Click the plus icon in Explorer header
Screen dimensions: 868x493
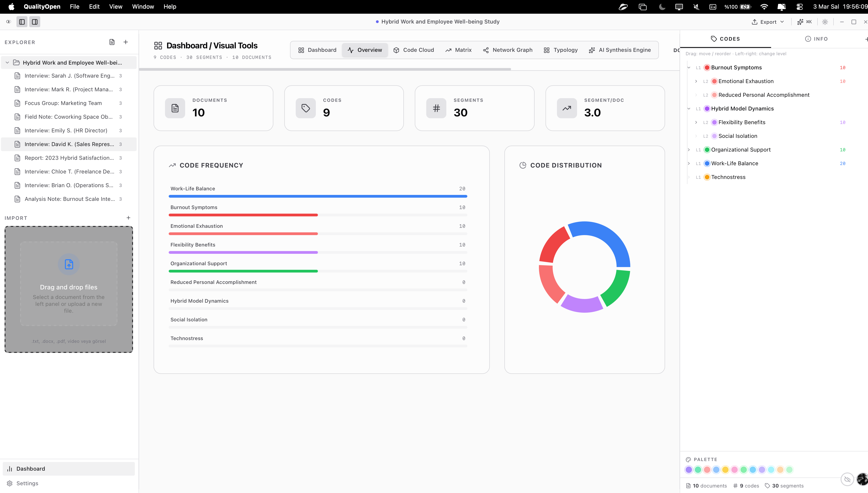tap(126, 42)
